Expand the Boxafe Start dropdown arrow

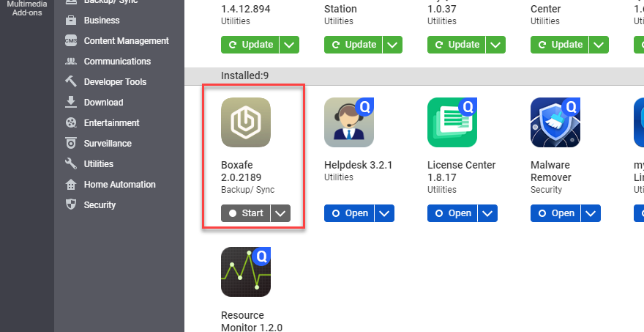tap(281, 213)
